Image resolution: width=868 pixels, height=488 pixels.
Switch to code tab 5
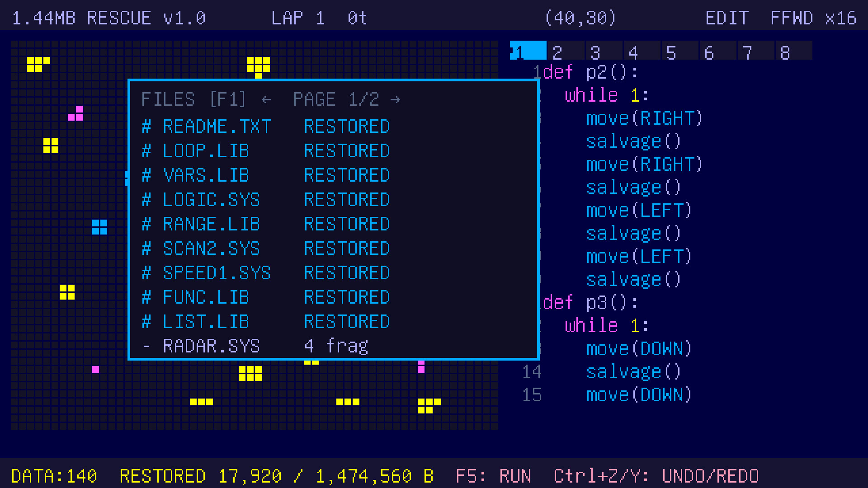tap(680, 51)
